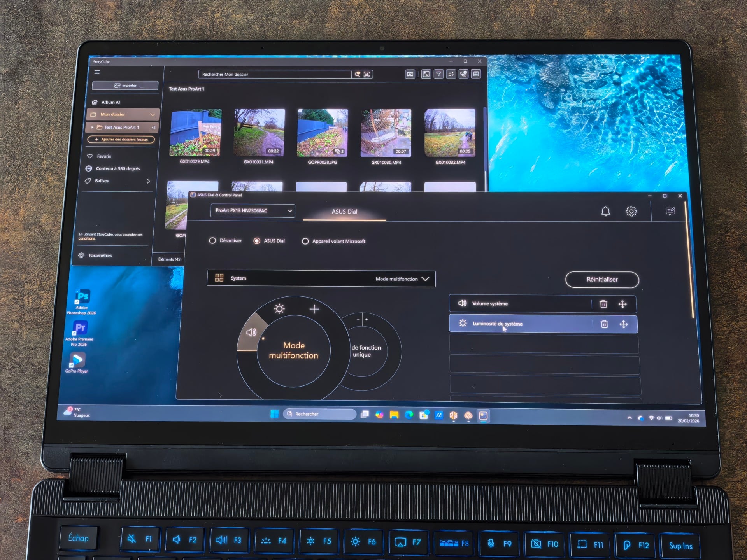Switch StoryCube to grid view layout
Viewport: 747px width, 560px height.
tap(476, 74)
